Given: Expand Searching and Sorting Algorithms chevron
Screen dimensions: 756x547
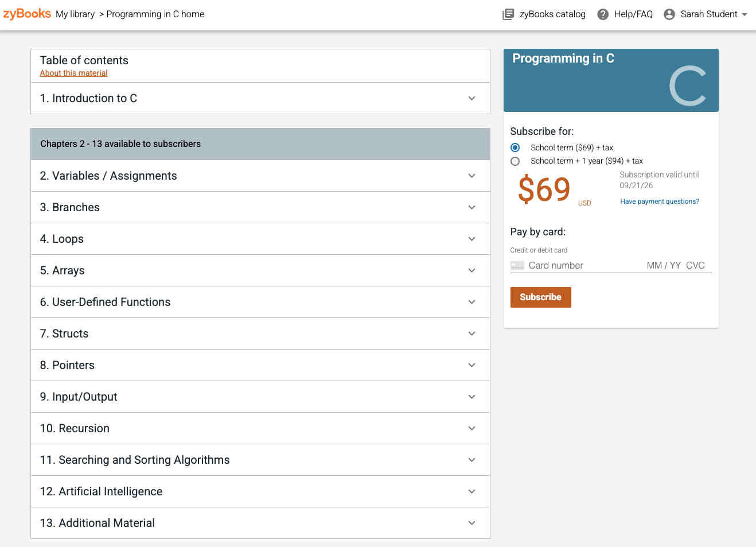Looking at the screenshot, I should (x=471, y=460).
